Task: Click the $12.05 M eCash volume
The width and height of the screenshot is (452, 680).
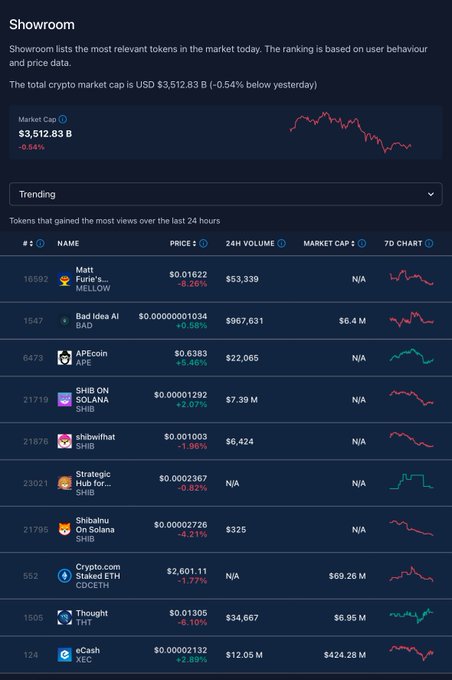Action: coord(244,655)
